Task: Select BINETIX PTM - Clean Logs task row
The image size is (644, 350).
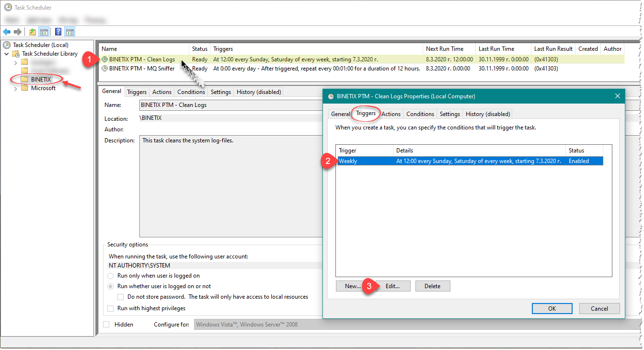Action: point(362,59)
